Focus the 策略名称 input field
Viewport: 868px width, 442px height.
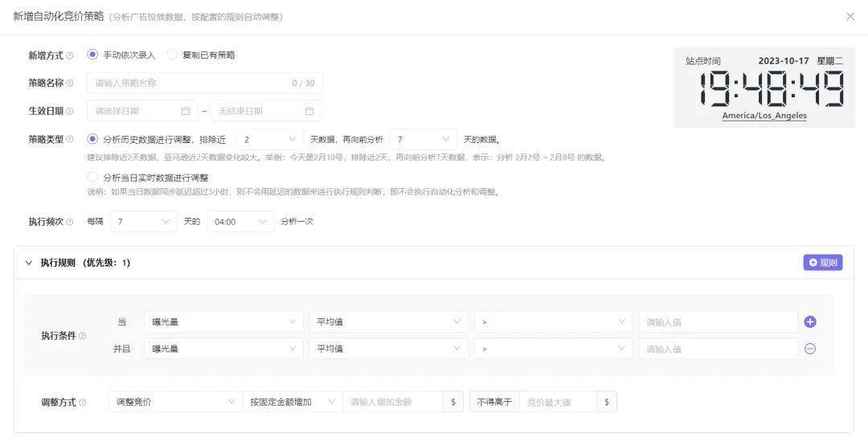[205, 83]
